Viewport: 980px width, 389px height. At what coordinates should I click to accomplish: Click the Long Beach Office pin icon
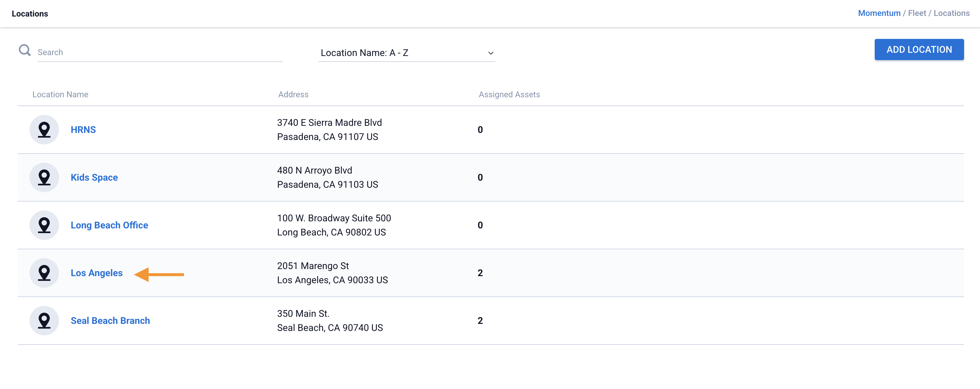[x=44, y=225]
